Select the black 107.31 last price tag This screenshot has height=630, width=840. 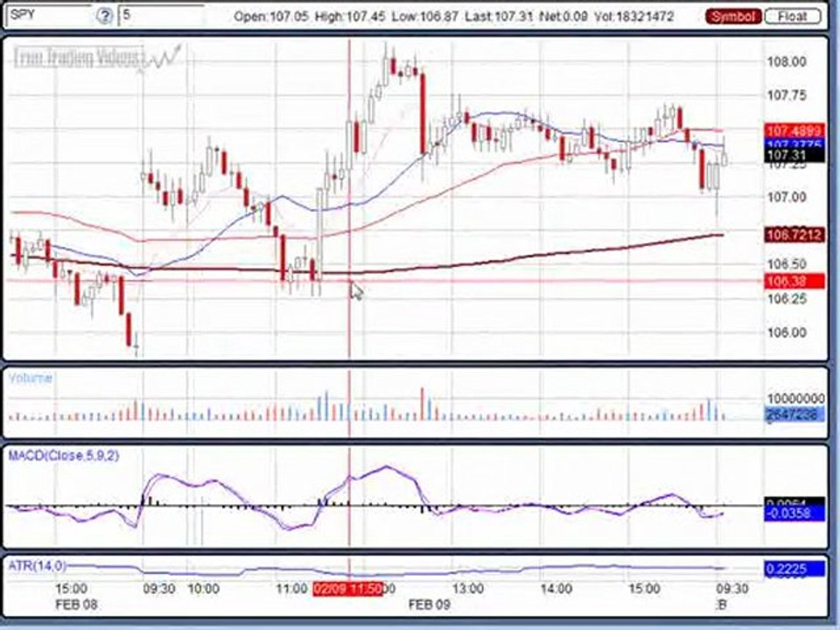pyautogui.click(x=794, y=156)
